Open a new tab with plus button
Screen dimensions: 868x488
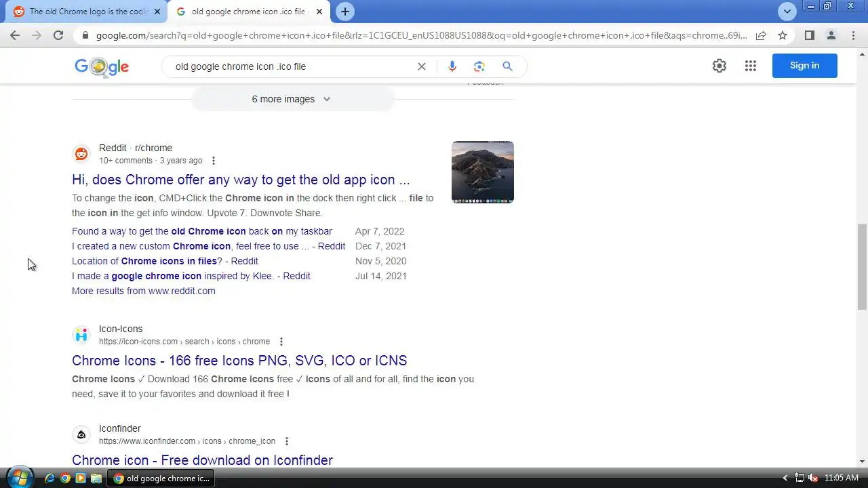[345, 12]
